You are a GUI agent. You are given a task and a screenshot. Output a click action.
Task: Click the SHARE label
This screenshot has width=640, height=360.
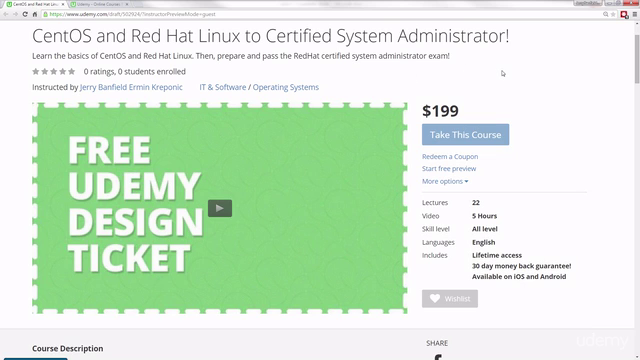[x=437, y=343]
